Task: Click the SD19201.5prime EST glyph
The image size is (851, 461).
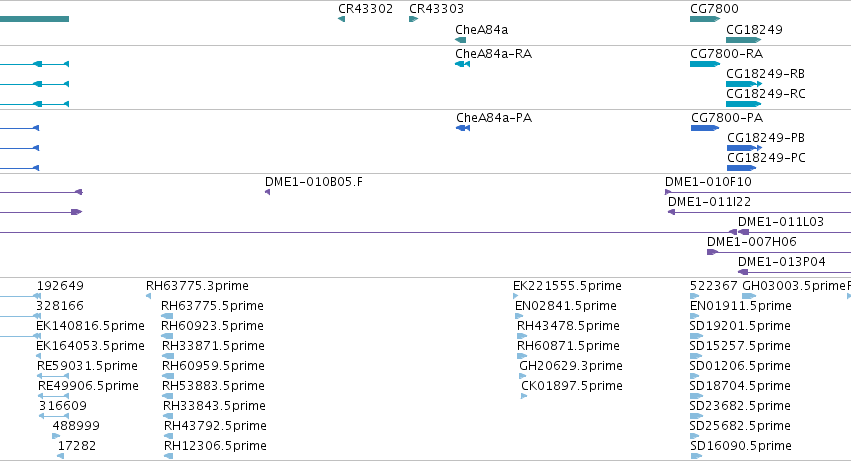Action: (696, 336)
